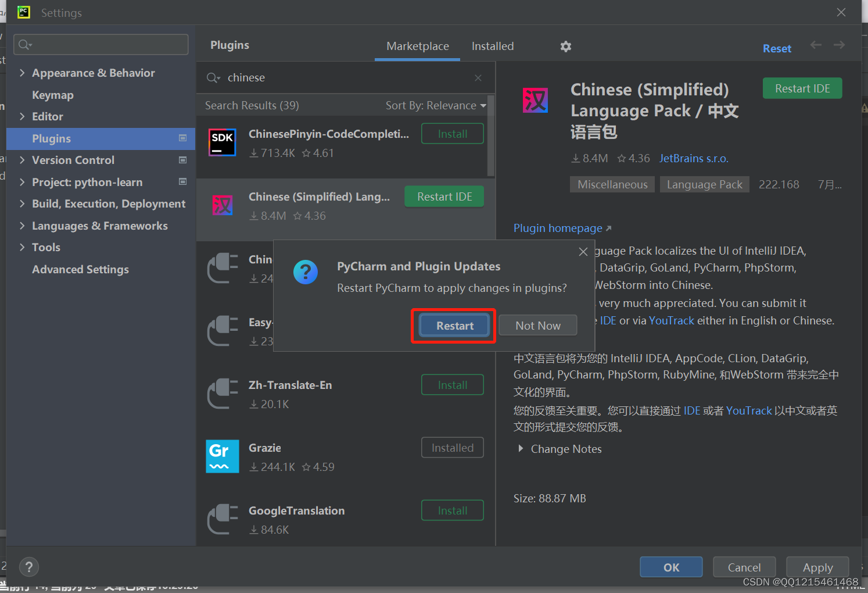Image resolution: width=868 pixels, height=593 pixels.
Task: Expand the Editor settings node
Action: coord(22,116)
